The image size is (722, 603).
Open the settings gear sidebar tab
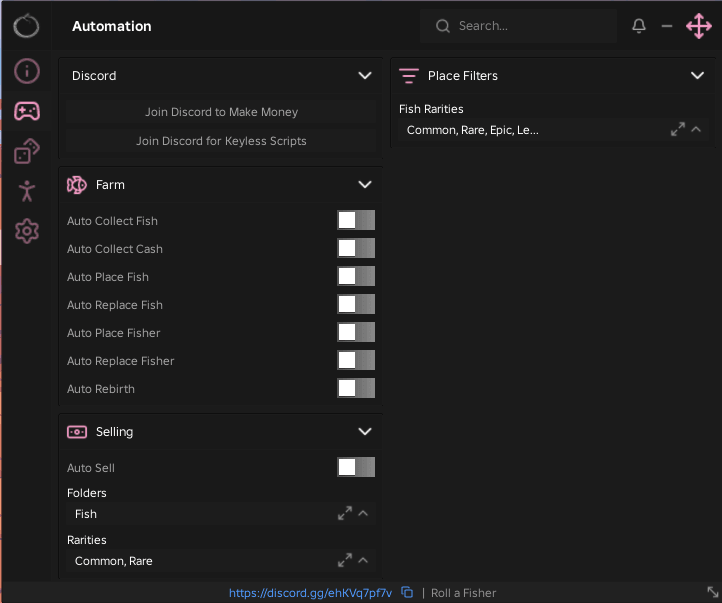[27, 231]
